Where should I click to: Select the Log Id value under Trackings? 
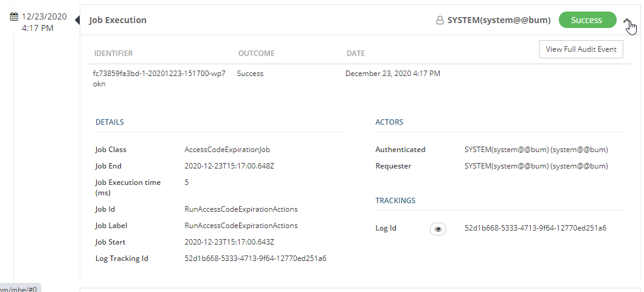535,228
